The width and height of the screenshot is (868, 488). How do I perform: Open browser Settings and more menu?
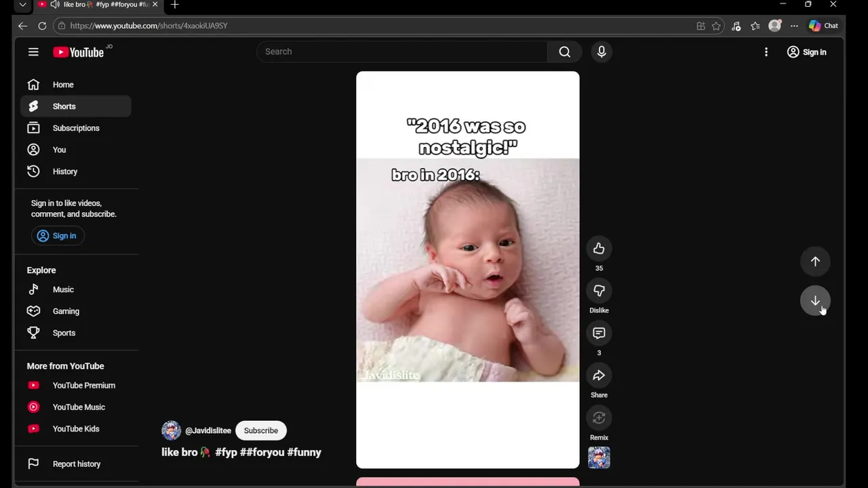tap(794, 26)
